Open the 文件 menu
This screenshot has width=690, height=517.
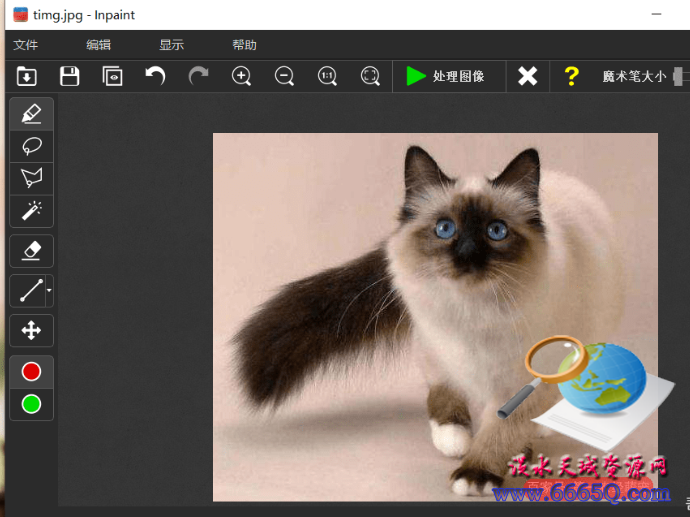(x=26, y=45)
